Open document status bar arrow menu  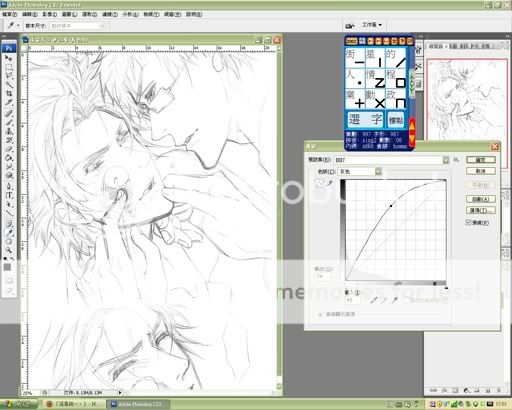point(120,393)
